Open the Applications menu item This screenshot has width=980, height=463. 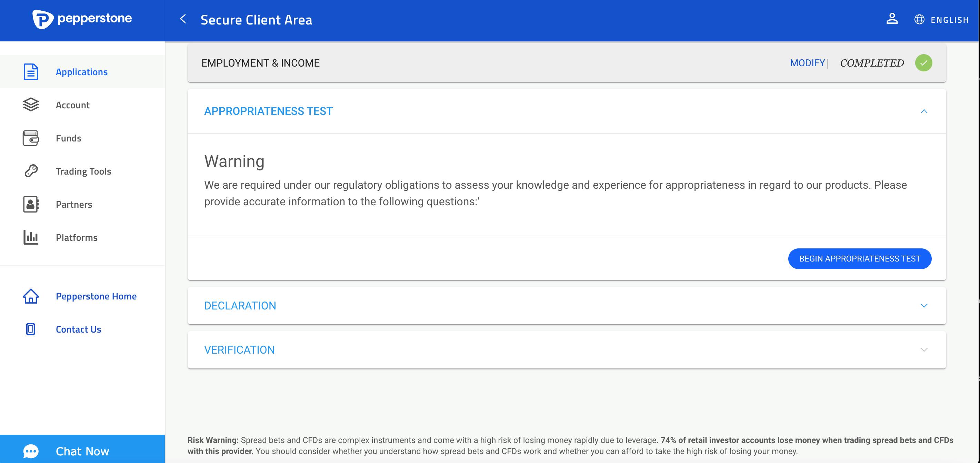[82, 71]
